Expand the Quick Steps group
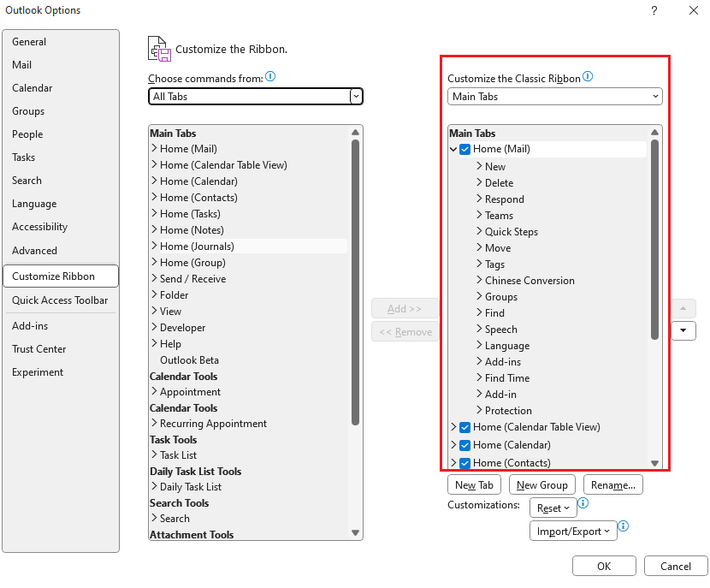The image size is (710, 588). coord(479,231)
